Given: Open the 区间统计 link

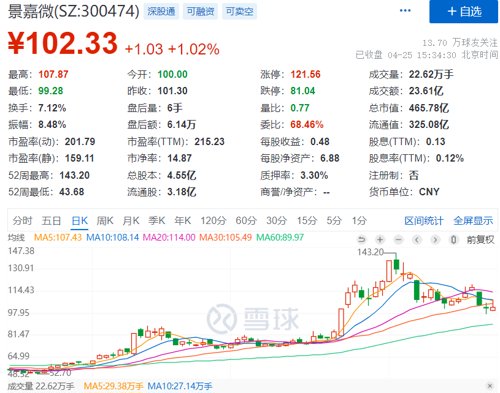Looking at the screenshot, I should click(424, 220).
